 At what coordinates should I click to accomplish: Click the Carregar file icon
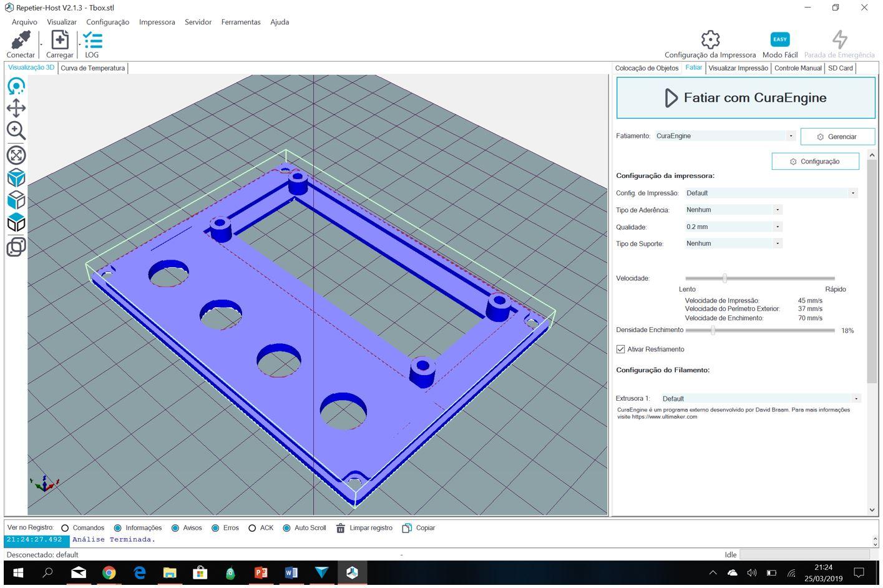[60, 40]
